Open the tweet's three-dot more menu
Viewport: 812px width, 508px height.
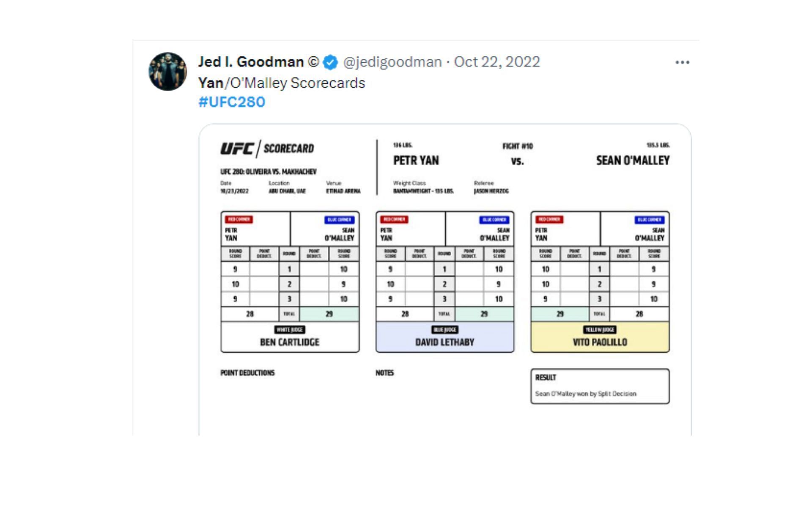(x=682, y=62)
